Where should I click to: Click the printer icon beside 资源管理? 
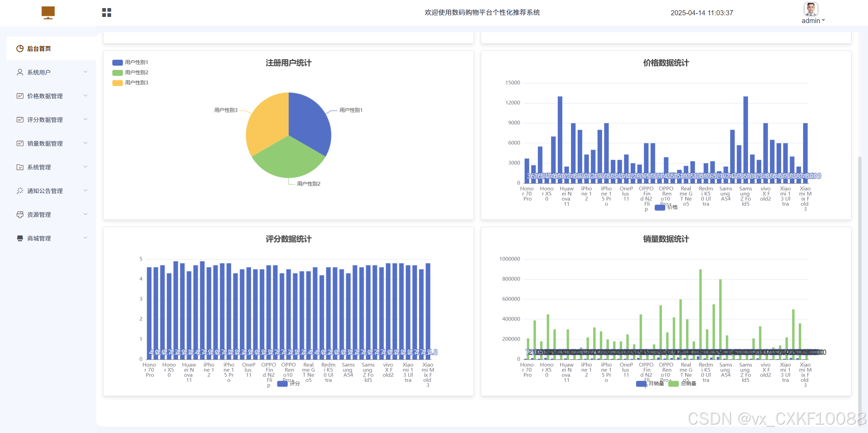(x=20, y=214)
